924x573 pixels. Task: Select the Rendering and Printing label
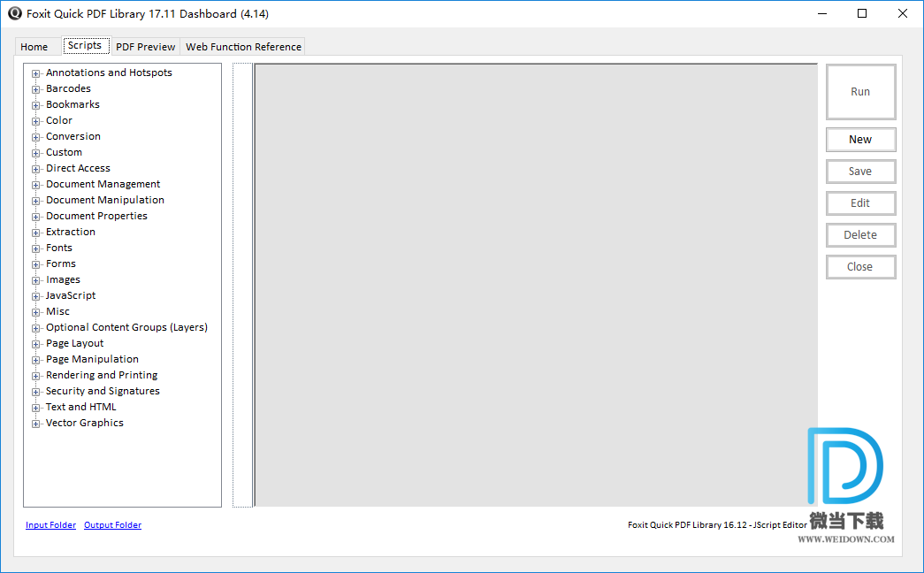pyautogui.click(x=102, y=375)
